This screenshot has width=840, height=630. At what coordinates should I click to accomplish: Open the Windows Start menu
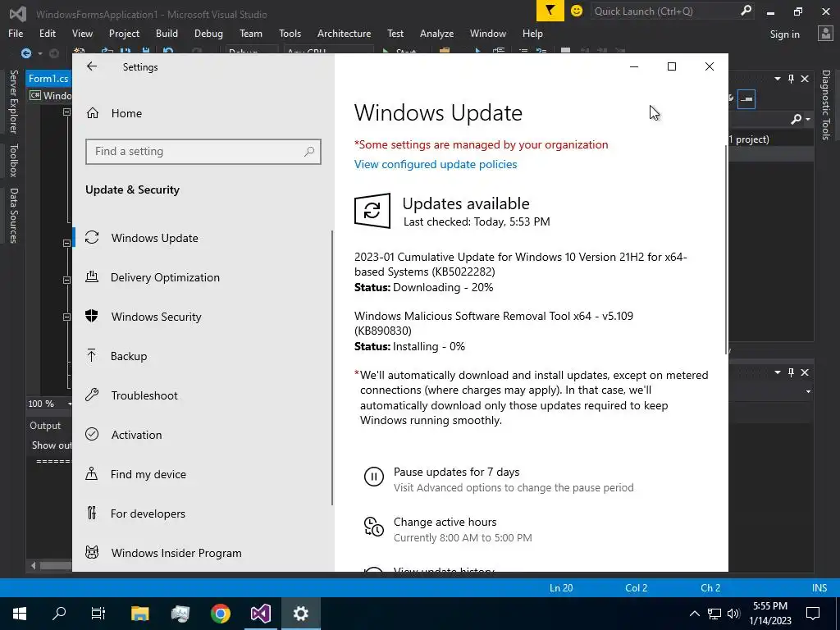click(20, 614)
